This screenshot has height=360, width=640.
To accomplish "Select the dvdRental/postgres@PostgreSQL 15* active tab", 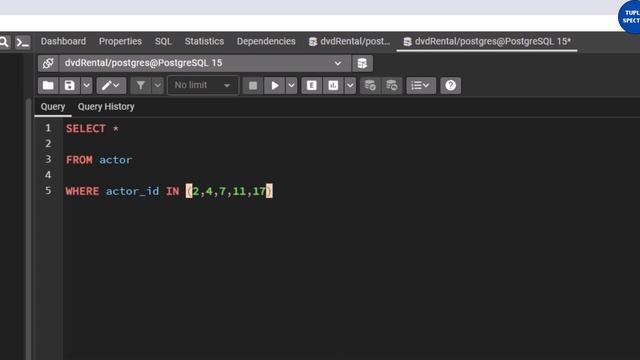I will pos(487,41).
